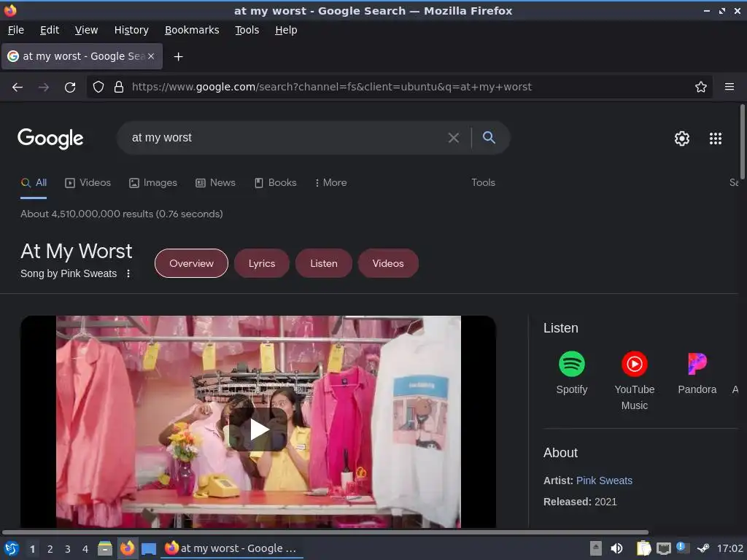Viewport: 747px width, 560px height.
Task: Show the song Lyrics
Action: click(x=262, y=263)
